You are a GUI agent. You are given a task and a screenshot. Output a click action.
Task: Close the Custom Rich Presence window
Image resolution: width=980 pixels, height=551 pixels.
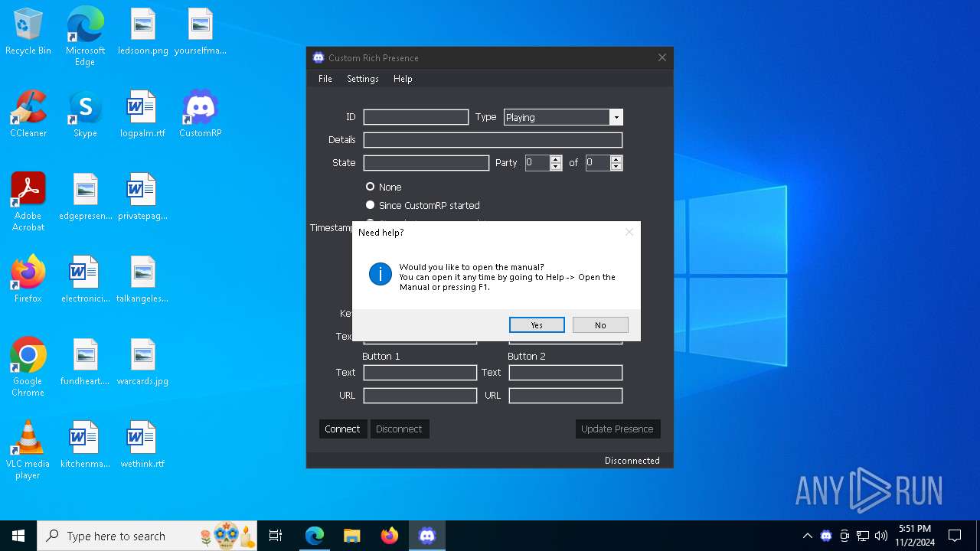tap(662, 57)
